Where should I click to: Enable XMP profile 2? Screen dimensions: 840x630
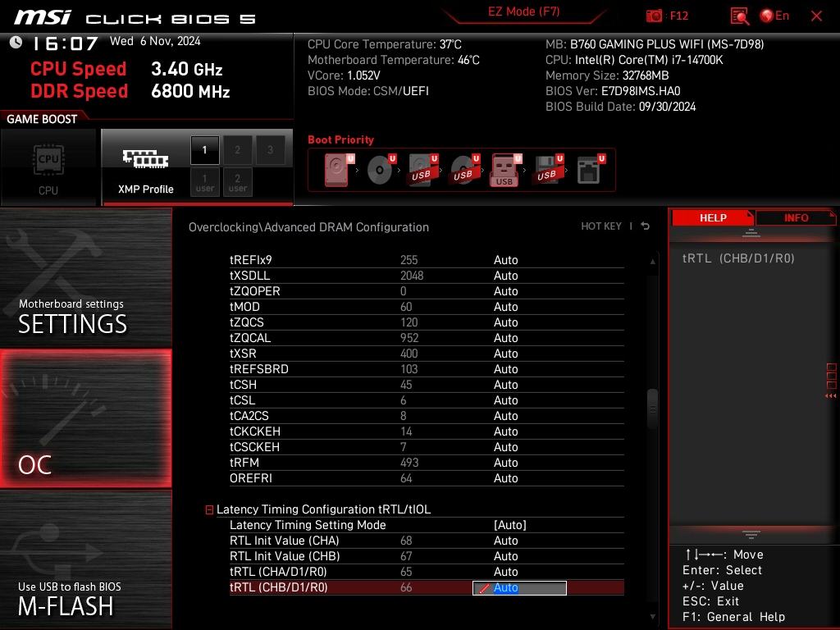coord(237,150)
